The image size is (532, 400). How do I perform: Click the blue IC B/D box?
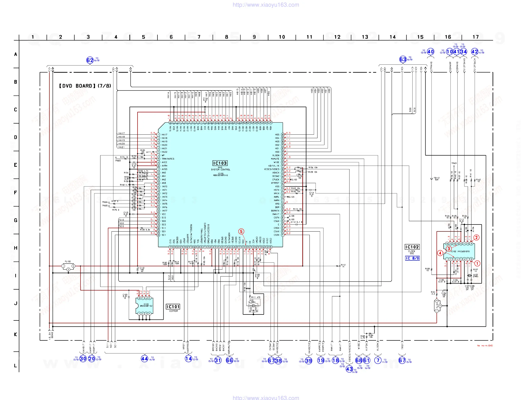[x=413, y=258]
